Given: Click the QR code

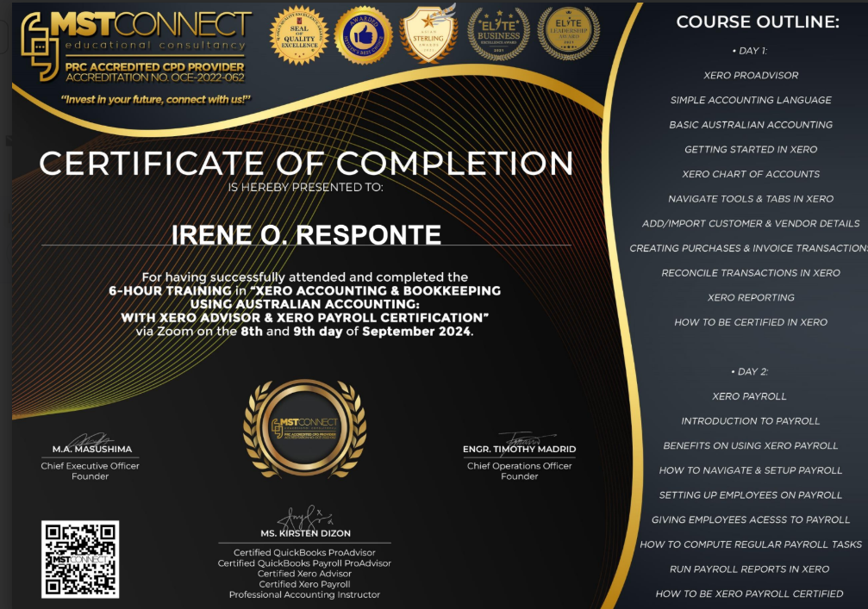Looking at the screenshot, I should tap(80, 559).
